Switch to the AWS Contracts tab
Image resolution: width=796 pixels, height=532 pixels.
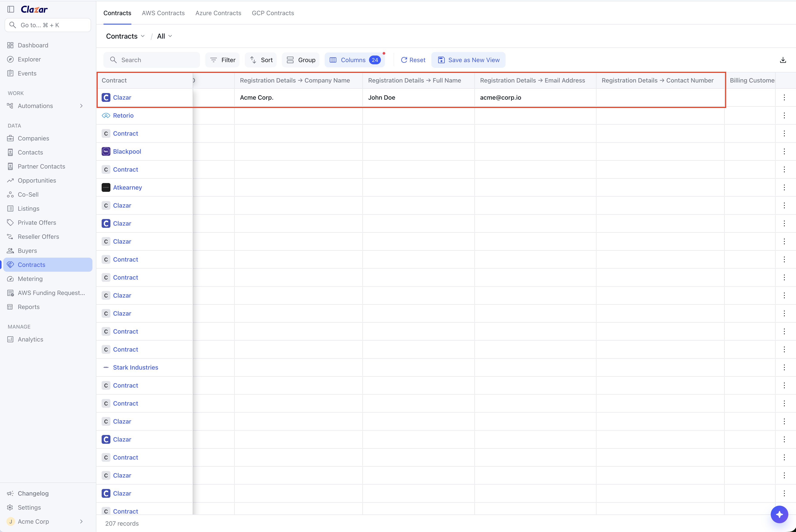click(163, 13)
